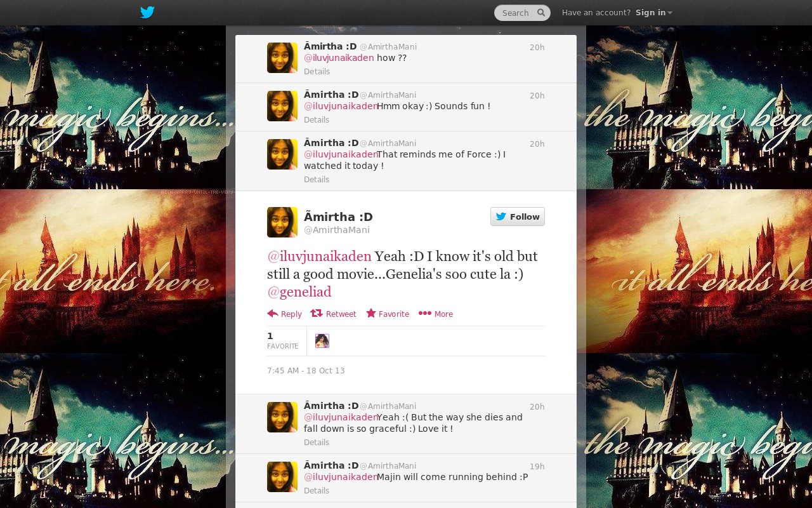Click main tweet profile avatar
Image resolution: width=812 pixels, height=508 pixels.
point(282,222)
